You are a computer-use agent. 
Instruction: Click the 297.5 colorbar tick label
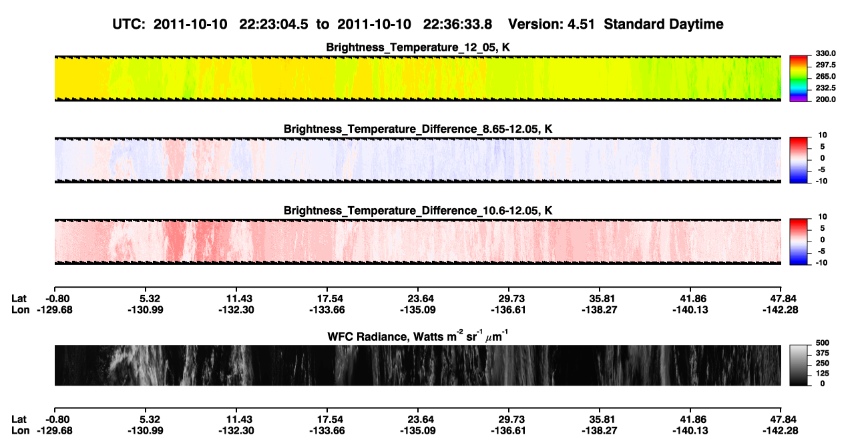coord(826,65)
